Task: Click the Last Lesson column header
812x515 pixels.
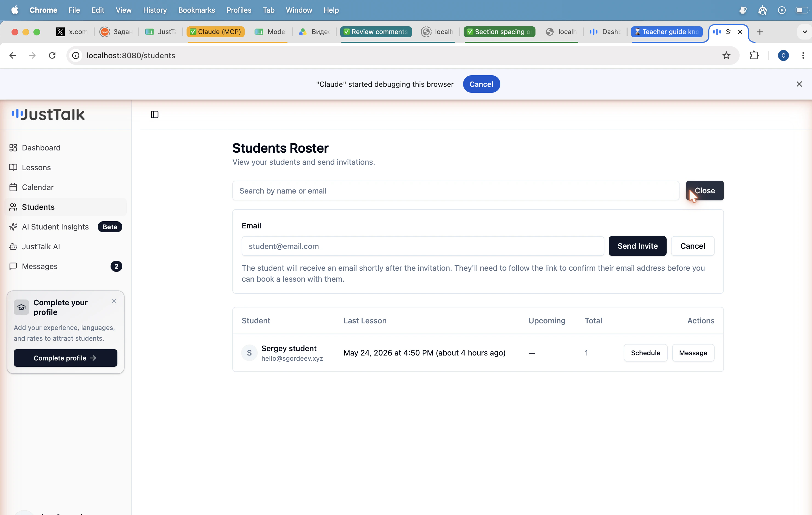Action: point(365,321)
